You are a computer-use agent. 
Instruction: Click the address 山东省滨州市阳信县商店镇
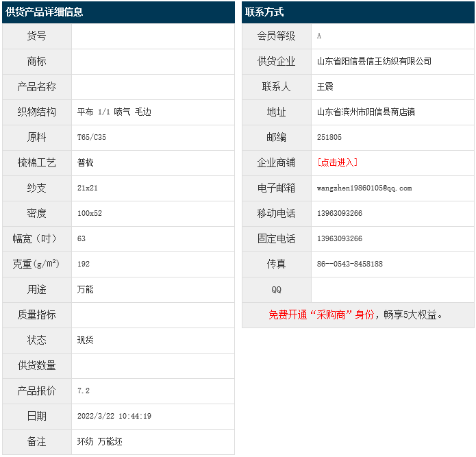[x=366, y=112]
